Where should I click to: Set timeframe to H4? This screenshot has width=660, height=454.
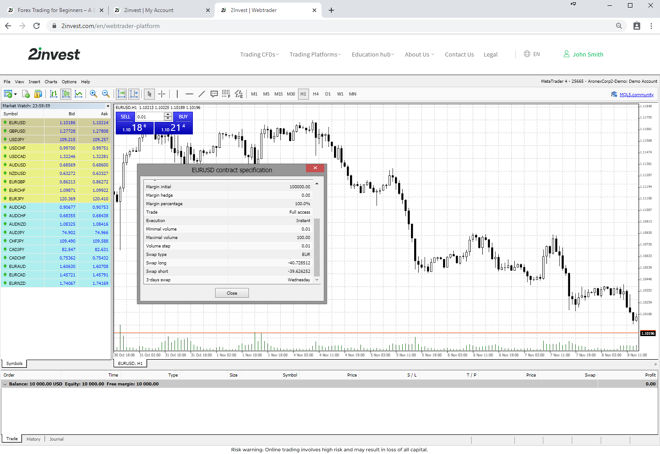point(316,94)
